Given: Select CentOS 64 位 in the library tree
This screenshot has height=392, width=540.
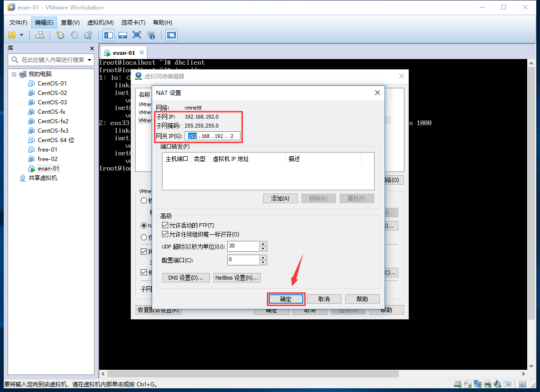Looking at the screenshot, I should tap(56, 140).
